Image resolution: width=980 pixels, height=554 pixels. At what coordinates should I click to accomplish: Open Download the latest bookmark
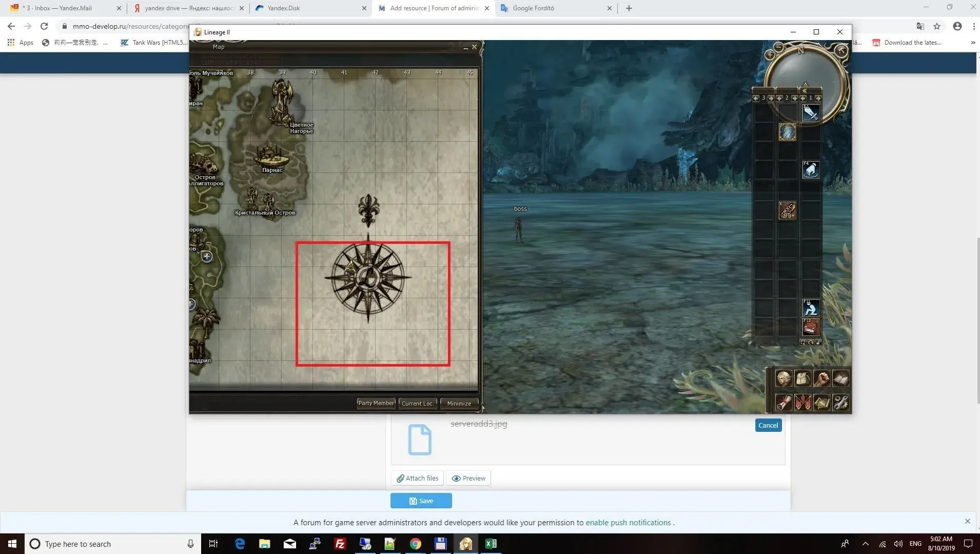click(x=907, y=43)
